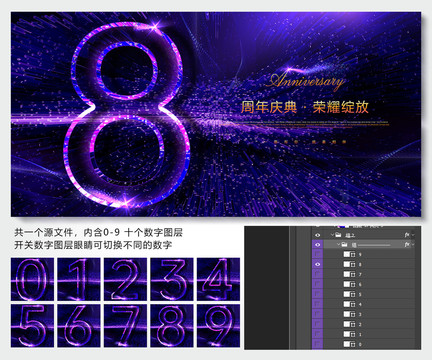Click folder icon of the selected nested group
This screenshot has width=432, height=360.
tap(344, 245)
